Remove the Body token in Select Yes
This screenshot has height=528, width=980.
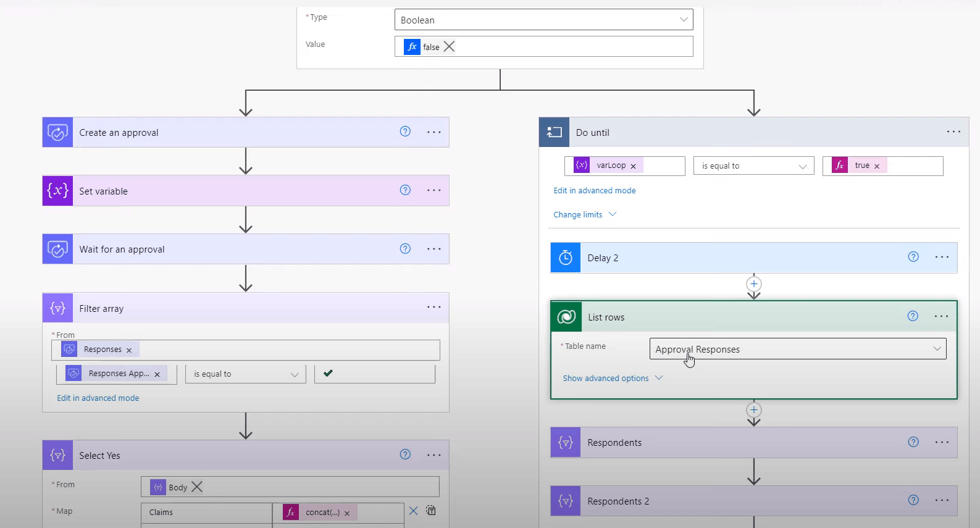[x=197, y=487]
